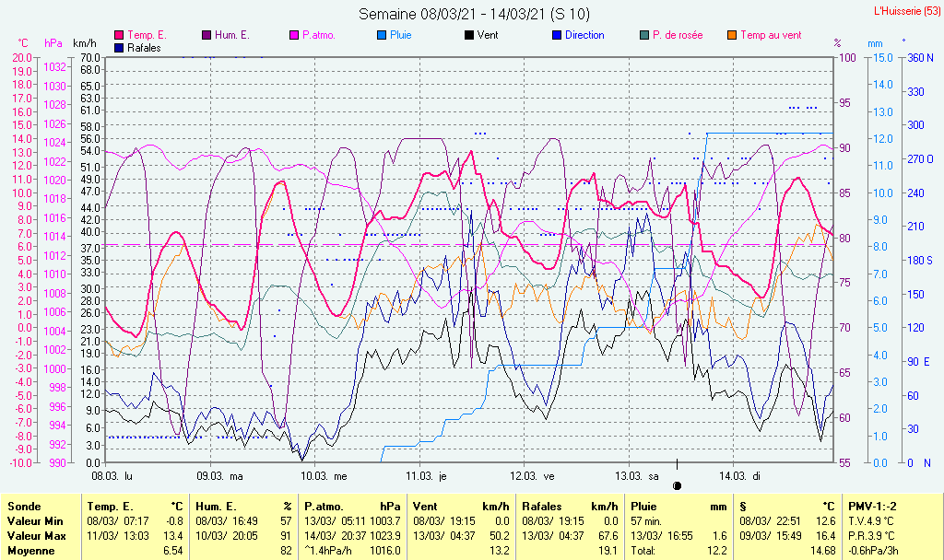The image size is (944, 560).
Task: Click the mean temperature value 6.54
Action: [x=172, y=551]
